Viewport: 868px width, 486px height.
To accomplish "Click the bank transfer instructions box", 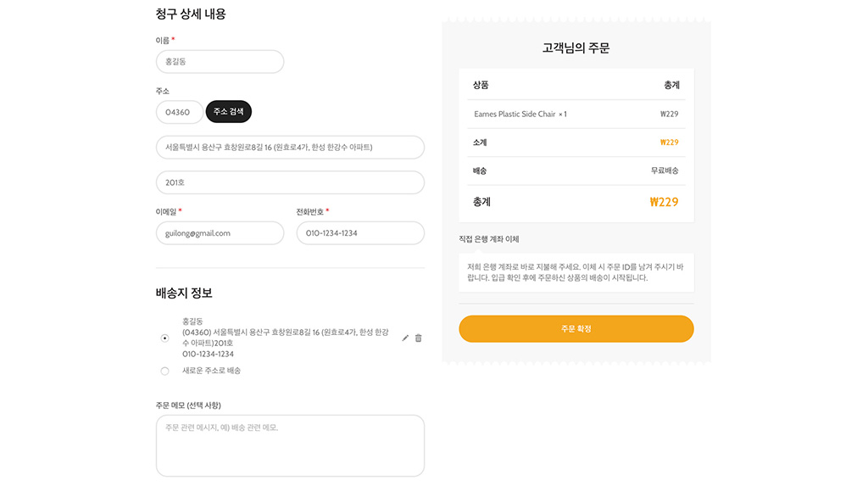I will tap(576, 272).
